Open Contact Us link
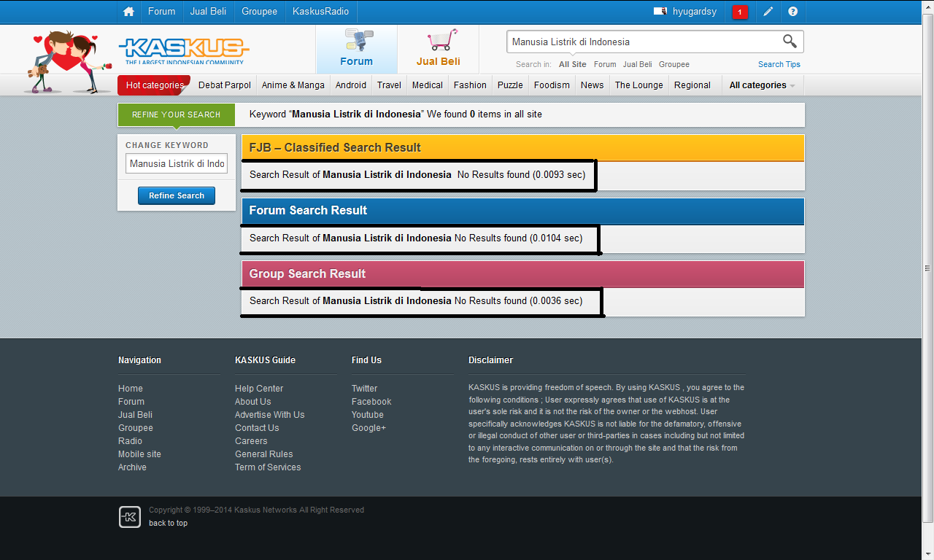 click(257, 428)
